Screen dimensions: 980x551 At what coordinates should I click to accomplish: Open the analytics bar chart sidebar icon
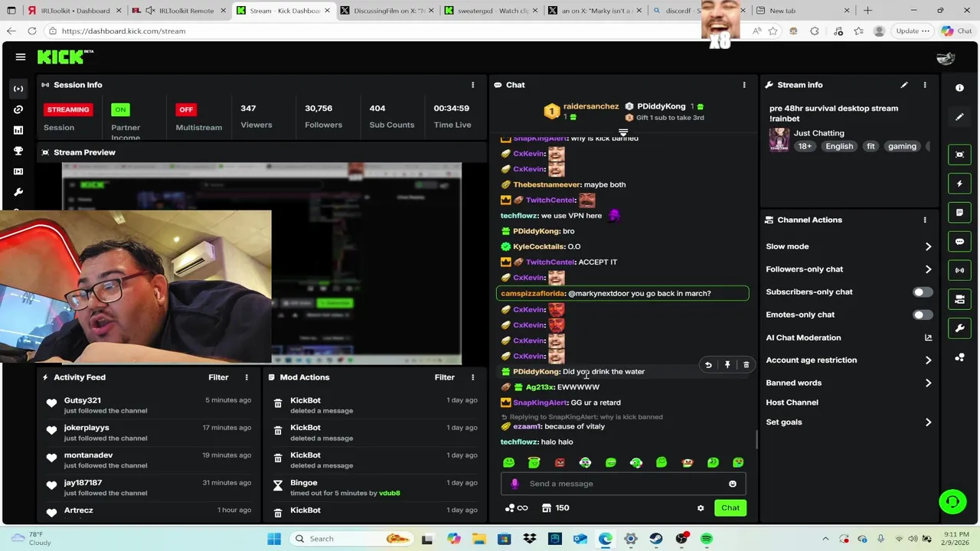18,130
